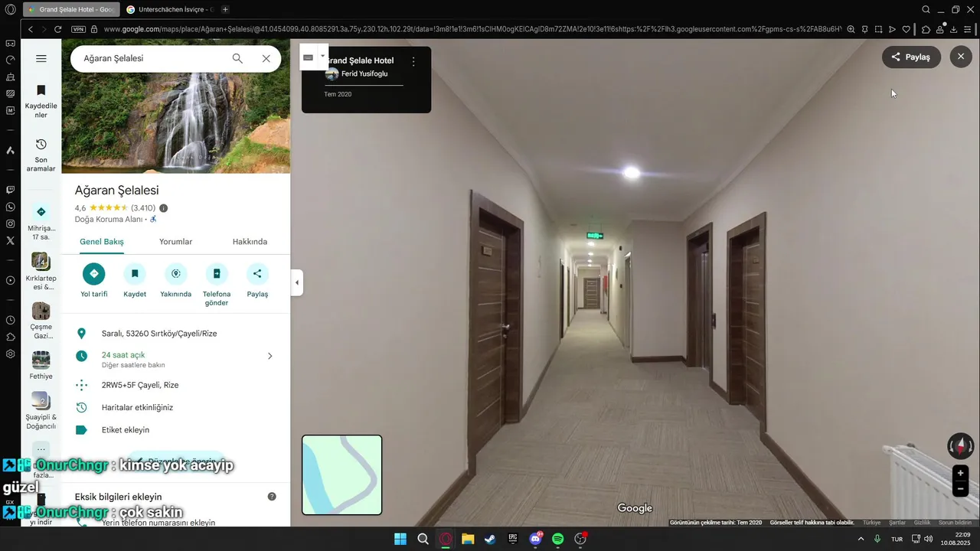Open Spotify from the taskbar

tap(558, 539)
